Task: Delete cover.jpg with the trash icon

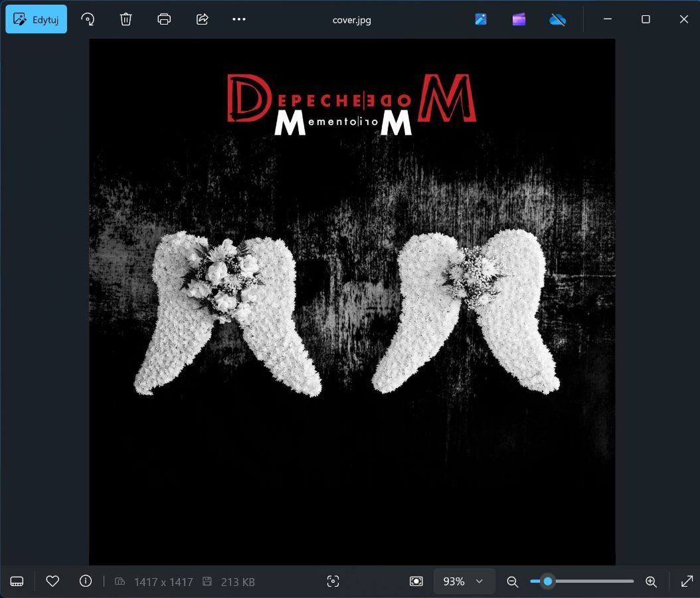Action: point(126,19)
